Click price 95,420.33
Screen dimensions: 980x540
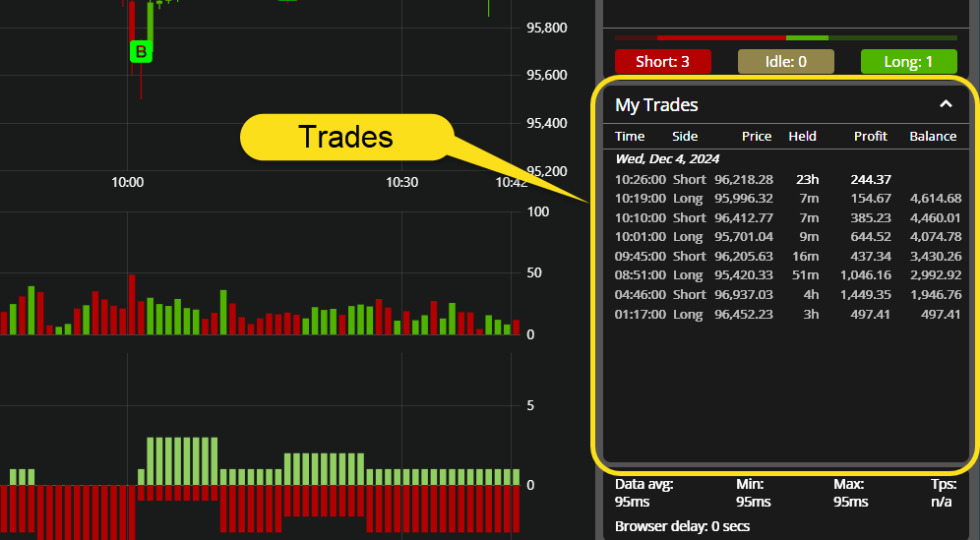(744, 275)
